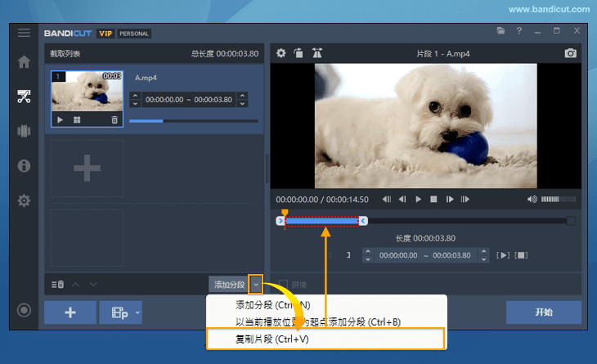Take a snapshot with camera icon
Viewport: 597px width, 364px height.
(x=570, y=53)
